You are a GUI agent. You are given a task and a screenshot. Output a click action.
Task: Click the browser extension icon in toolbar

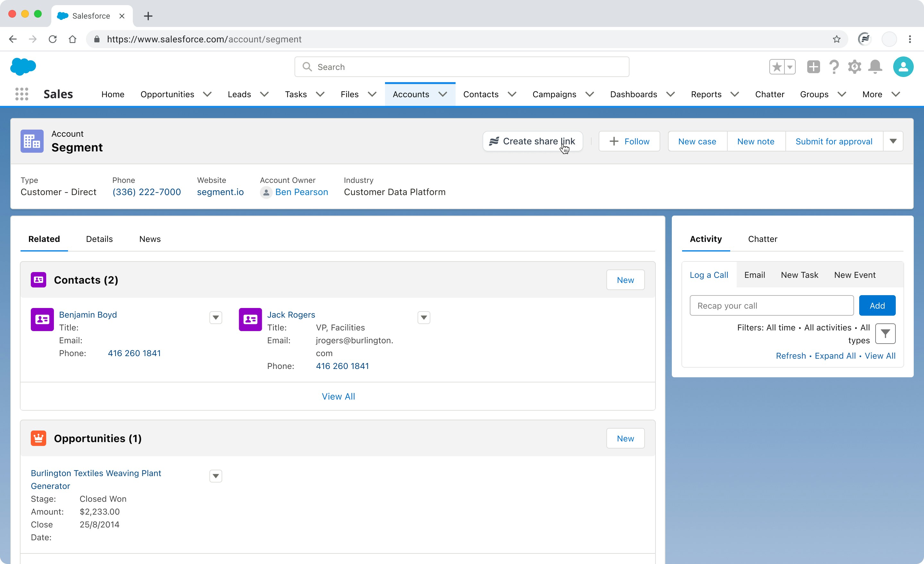(x=864, y=39)
